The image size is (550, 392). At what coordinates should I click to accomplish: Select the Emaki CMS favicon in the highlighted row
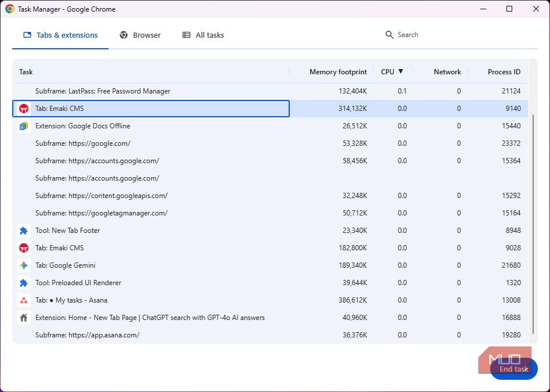click(23, 108)
